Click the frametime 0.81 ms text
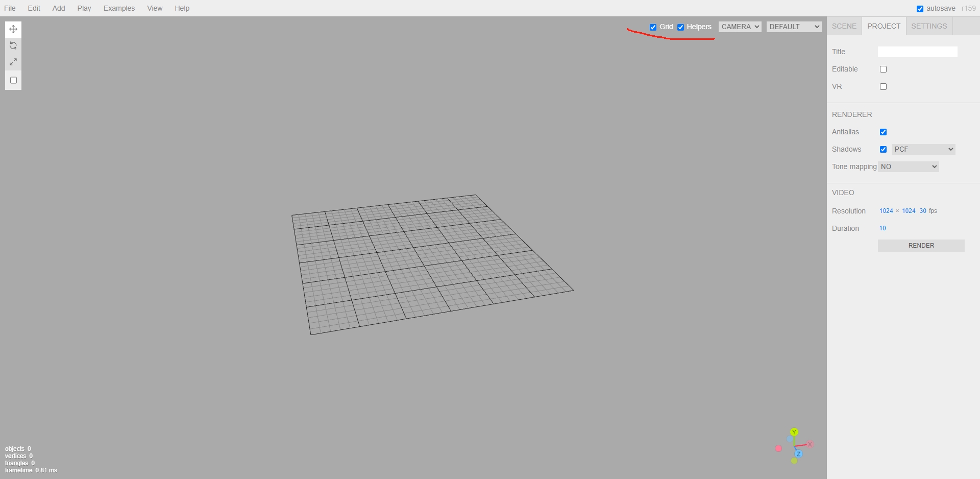980x479 pixels. click(31, 470)
